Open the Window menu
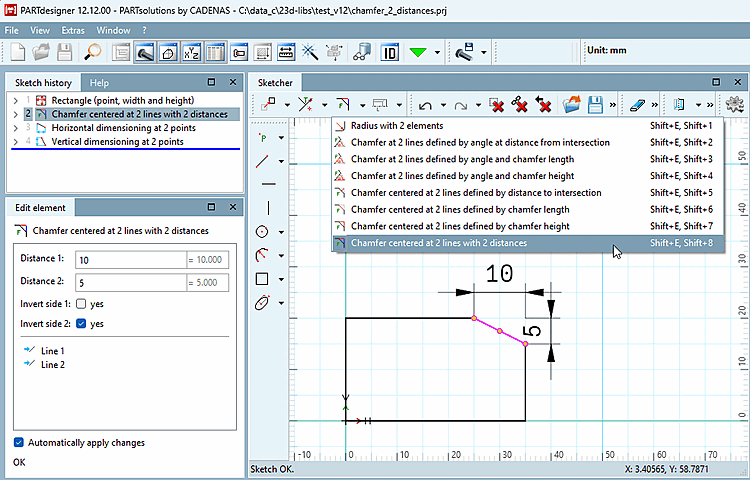The image size is (750, 480). tap(113, 30)
